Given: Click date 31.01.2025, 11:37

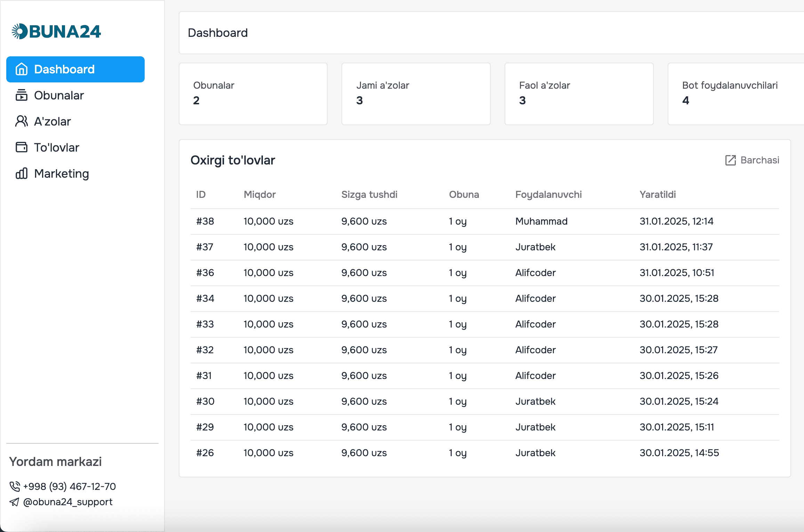Looking at the screenshot, I should point(676,247).
